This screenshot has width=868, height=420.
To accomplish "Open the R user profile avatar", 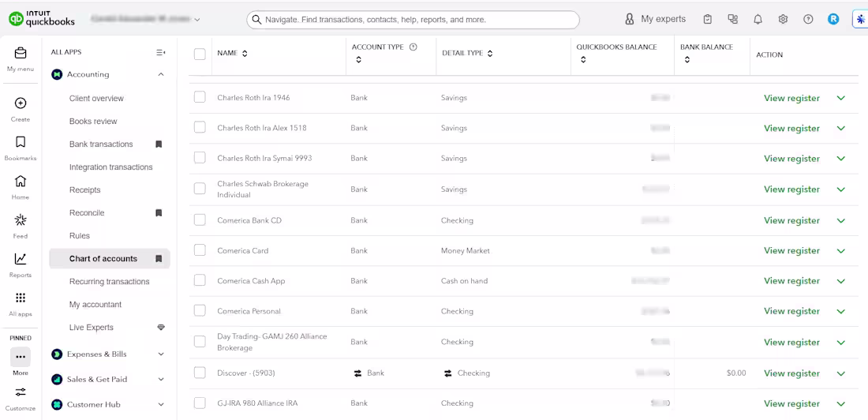I will [x=833, y=20].
